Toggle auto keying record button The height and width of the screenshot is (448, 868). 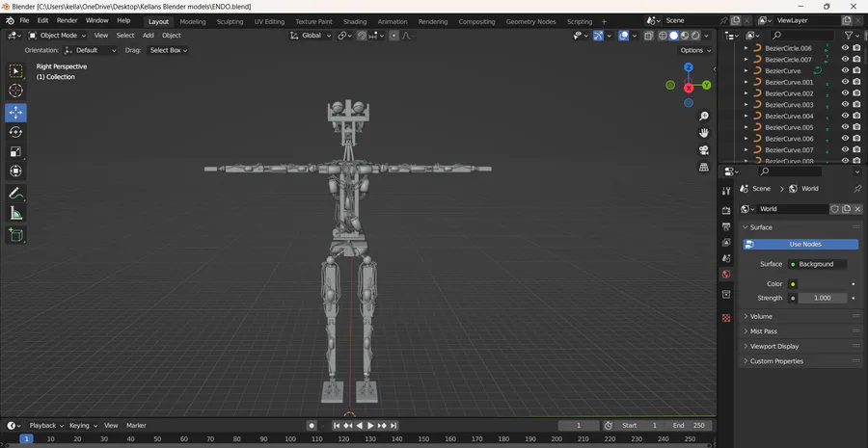pos(312,425)
